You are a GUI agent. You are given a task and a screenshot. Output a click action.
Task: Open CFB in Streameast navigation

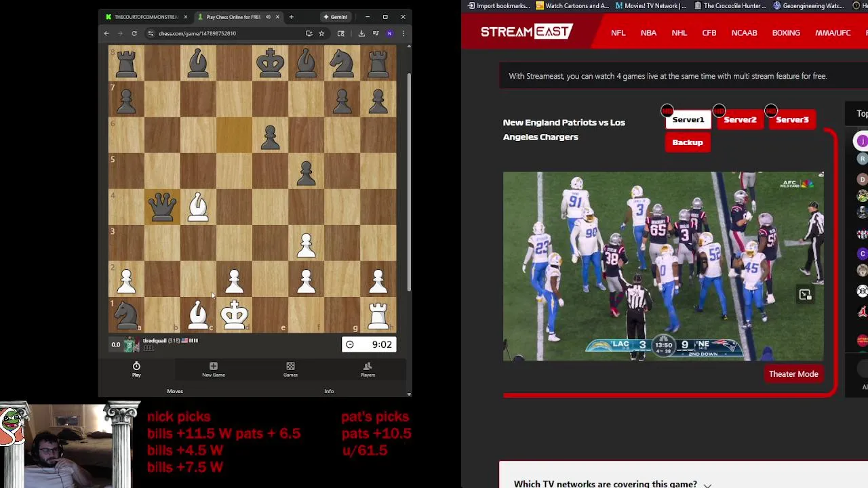[709, 33]
